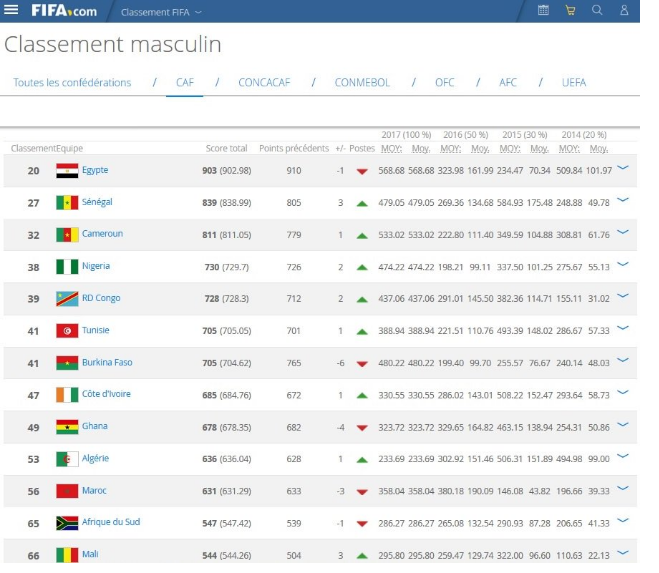The image size is (659, 573).
Task: Expand the Maroc row details chevron
Action: (622, 488)
